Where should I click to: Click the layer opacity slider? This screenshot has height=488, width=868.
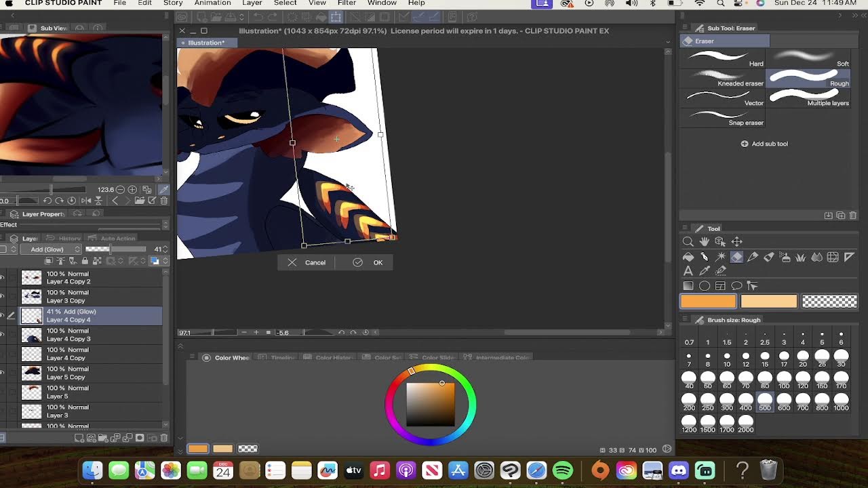(115, 249)
